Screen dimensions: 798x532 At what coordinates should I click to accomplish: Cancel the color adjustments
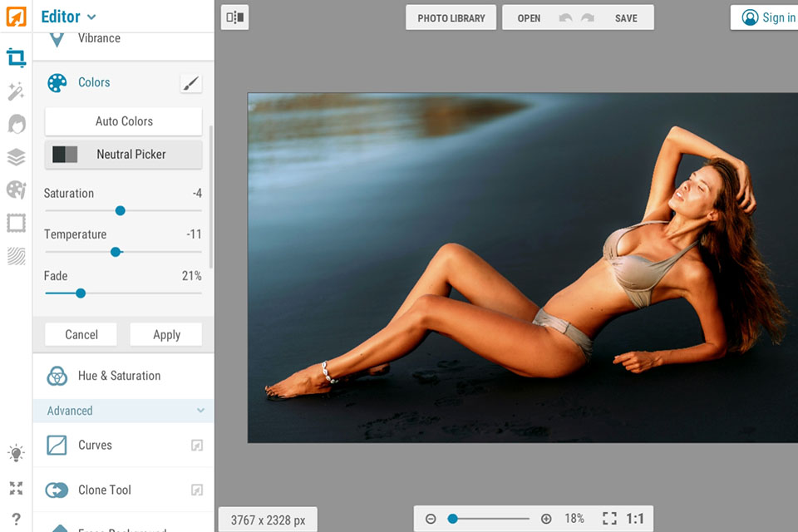tap(81, 334)
